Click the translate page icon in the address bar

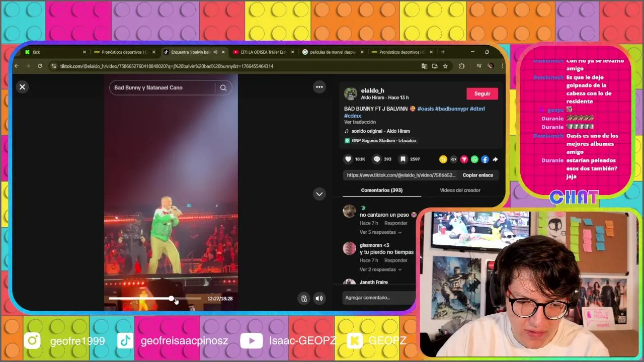click(424, 66)
